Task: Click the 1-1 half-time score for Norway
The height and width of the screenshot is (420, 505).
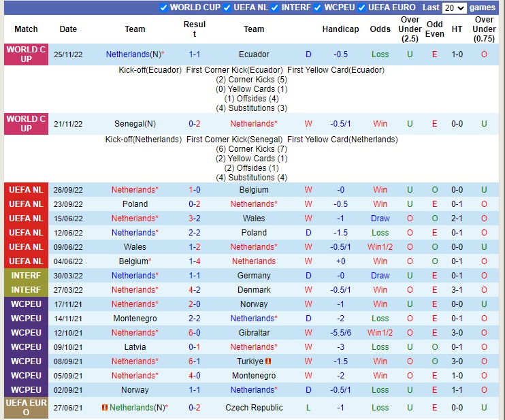Action: (457, 390)
